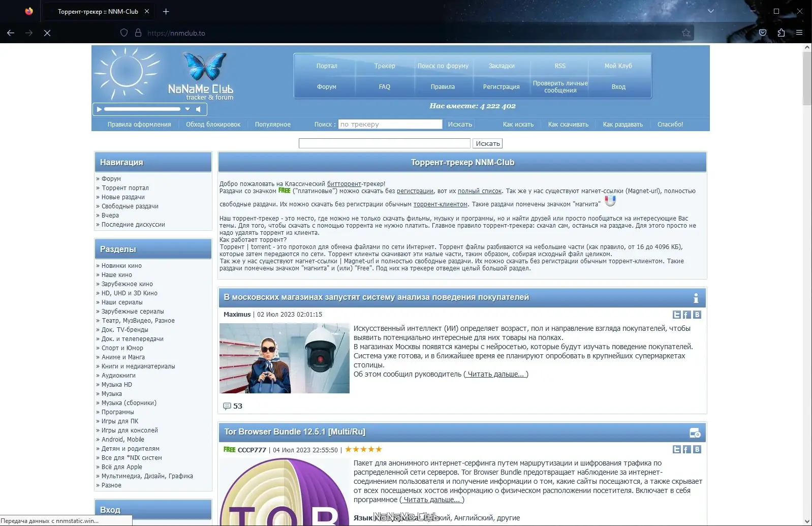Mute the radio player speaker icon
812x526 pixels.
pos(199,109)
